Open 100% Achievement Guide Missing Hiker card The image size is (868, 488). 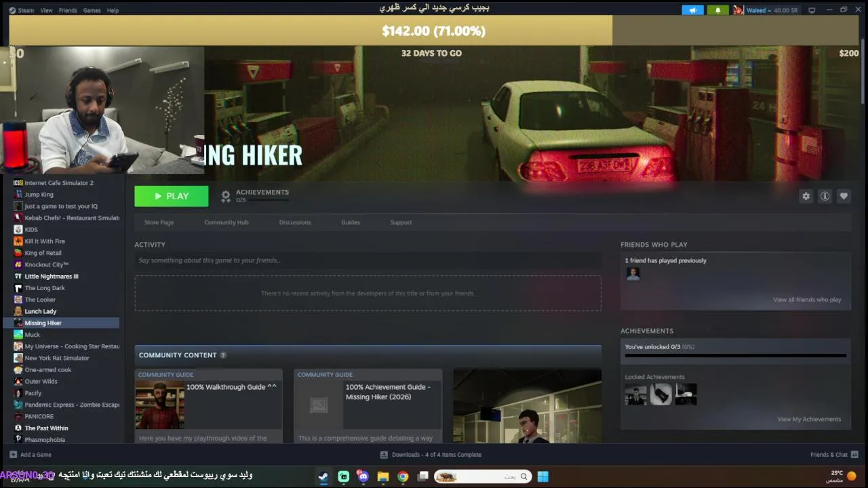click(368, 405)
